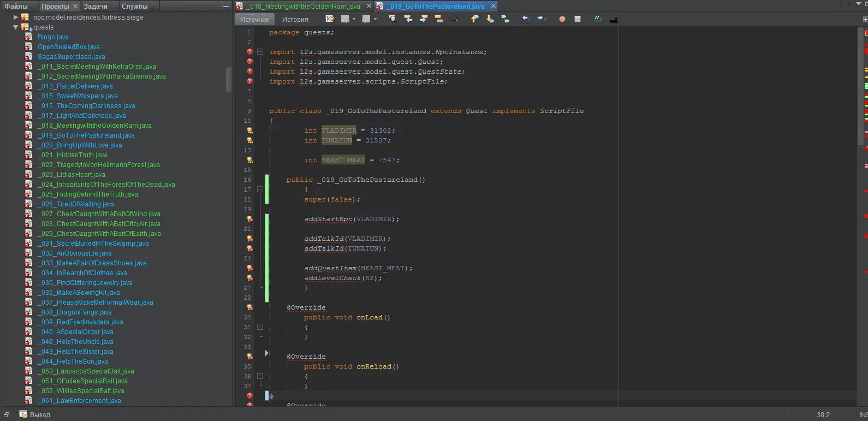Image resolution: width=868 pixels, height=421 pixels.
Task: Select SagasSuperclass.java file
Action: coord(71,57)
